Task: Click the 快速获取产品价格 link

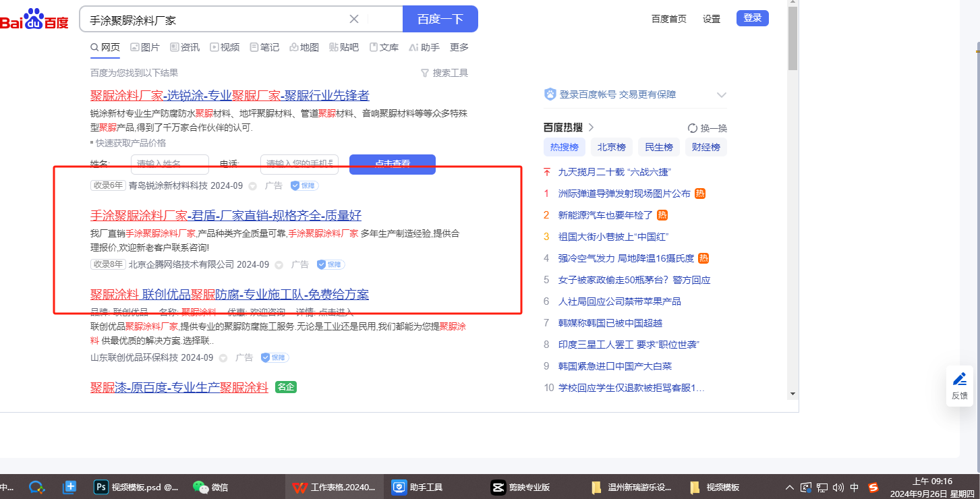Action: click(130, 143)
